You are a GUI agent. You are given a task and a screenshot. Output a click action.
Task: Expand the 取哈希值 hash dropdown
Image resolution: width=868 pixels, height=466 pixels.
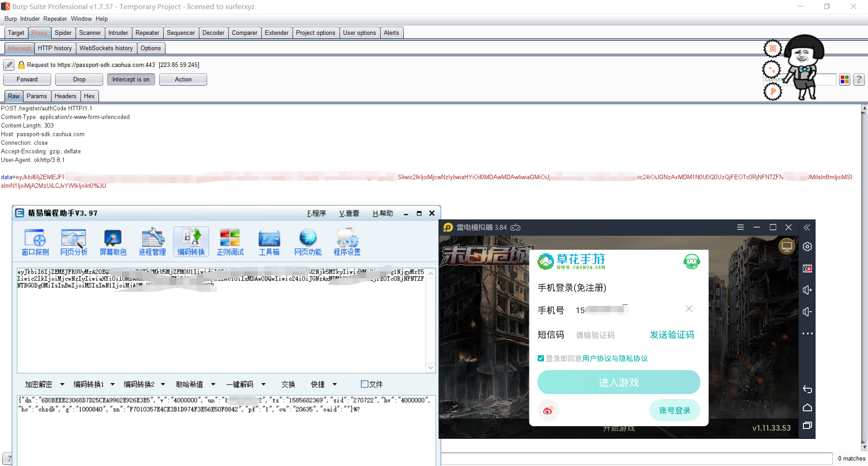pyautogui.click(x=213, y=385)
